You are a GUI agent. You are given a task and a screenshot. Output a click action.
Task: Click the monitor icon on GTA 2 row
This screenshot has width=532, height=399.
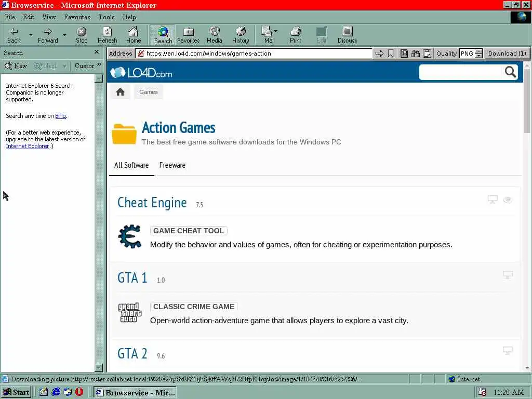[508, 351]
